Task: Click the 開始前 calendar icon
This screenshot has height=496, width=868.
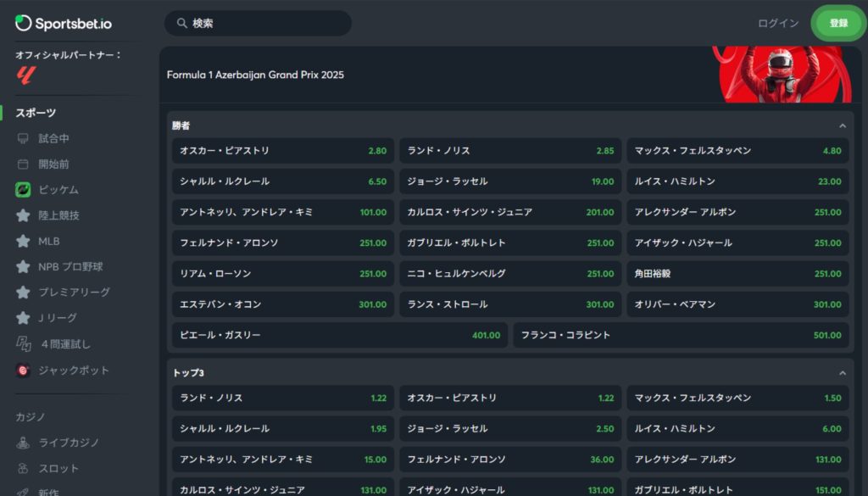Action: (23, 164)
